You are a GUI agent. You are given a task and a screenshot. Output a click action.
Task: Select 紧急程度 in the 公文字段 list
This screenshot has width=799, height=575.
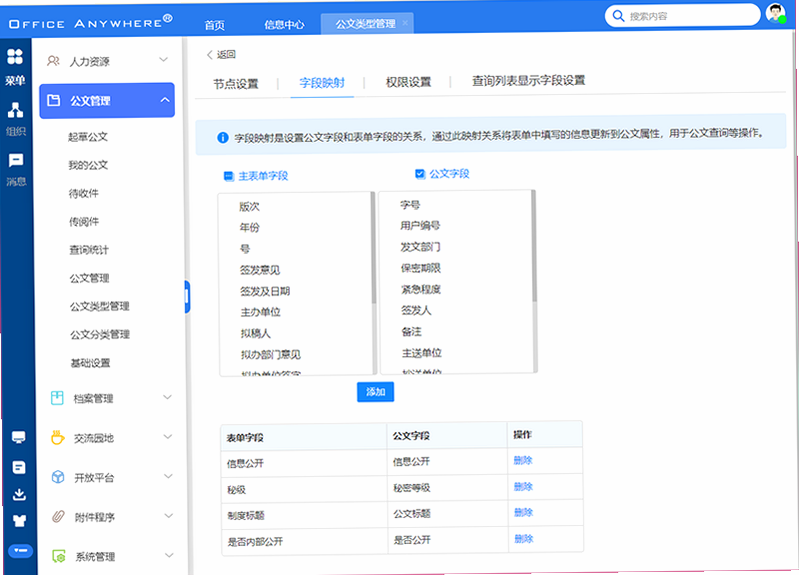421,289
